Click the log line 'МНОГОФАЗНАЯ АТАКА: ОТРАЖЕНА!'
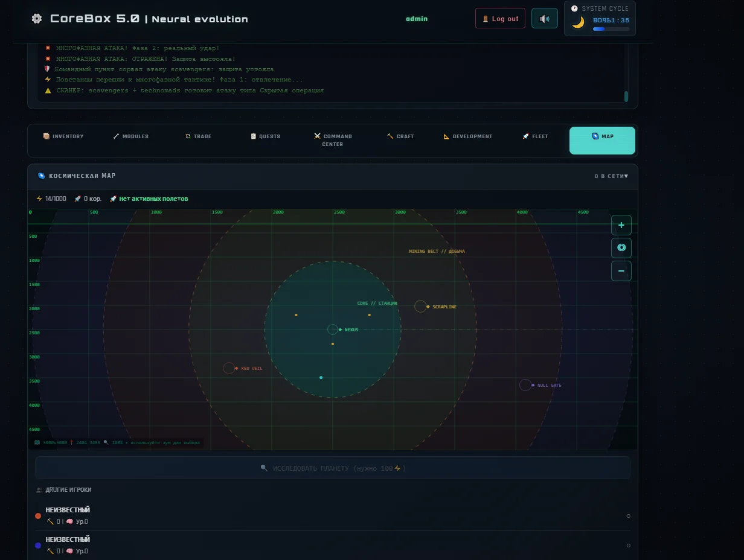 point(140,59)
